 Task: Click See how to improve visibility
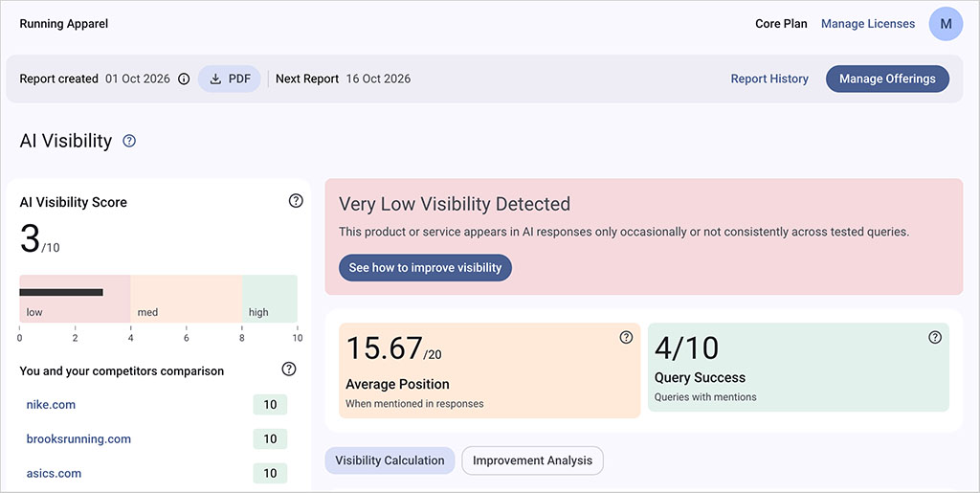[x=425, y=267]
